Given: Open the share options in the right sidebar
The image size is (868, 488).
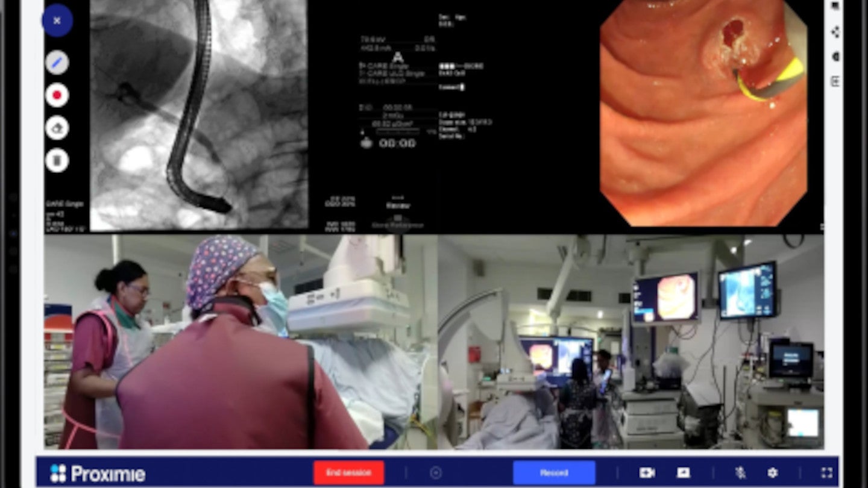Looking at the screenshot, I should tap(835, 31).
